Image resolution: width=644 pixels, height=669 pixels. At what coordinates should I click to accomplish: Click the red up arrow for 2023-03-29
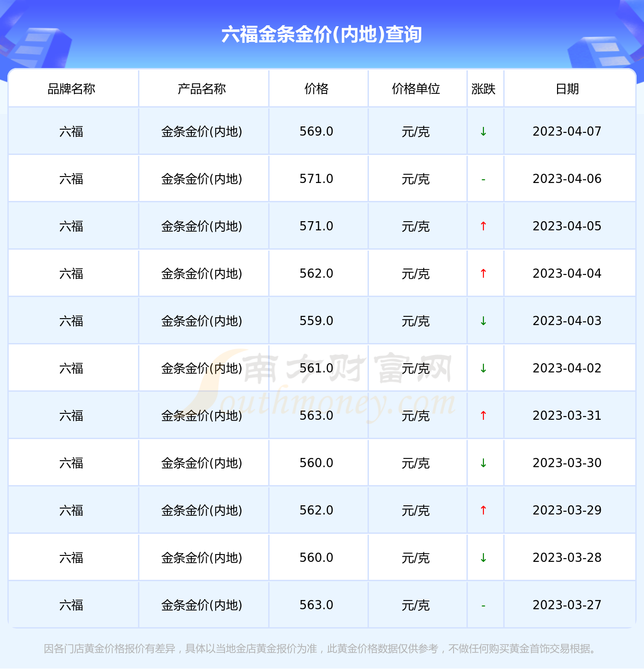(x=483, y=510)
